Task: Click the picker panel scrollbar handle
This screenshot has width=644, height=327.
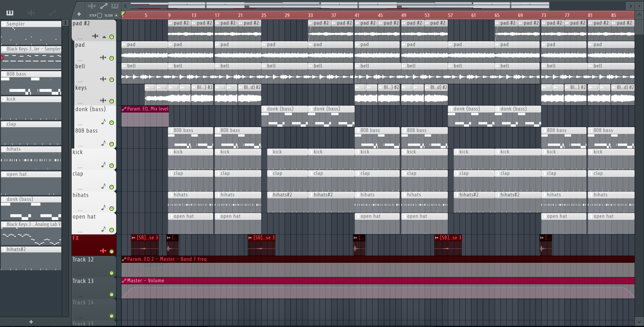Action: (65, 23)
